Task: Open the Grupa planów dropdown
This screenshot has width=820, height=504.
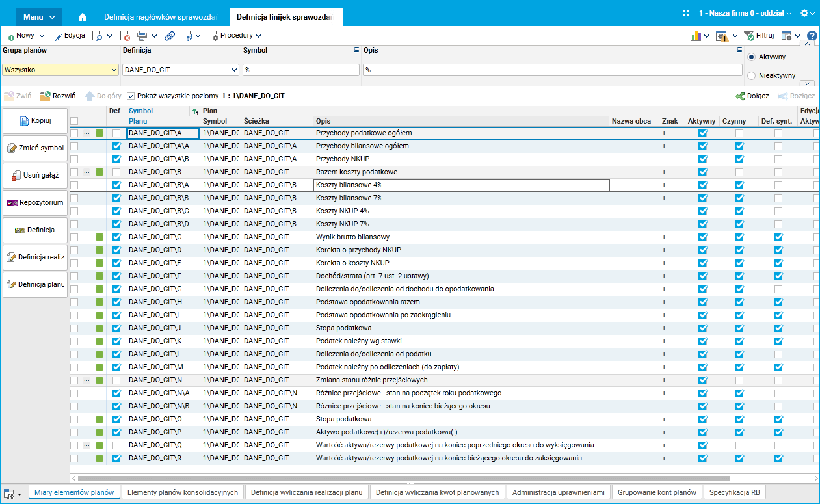Action: coord(113,70)
